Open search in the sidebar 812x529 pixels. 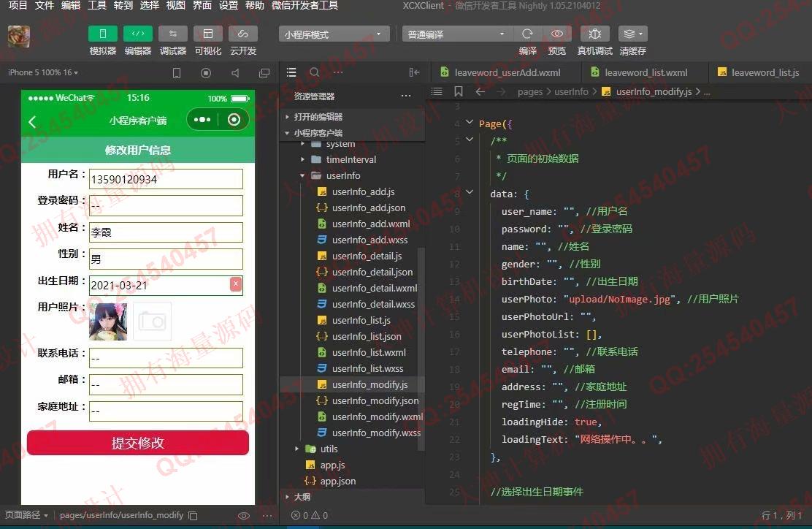314,72
